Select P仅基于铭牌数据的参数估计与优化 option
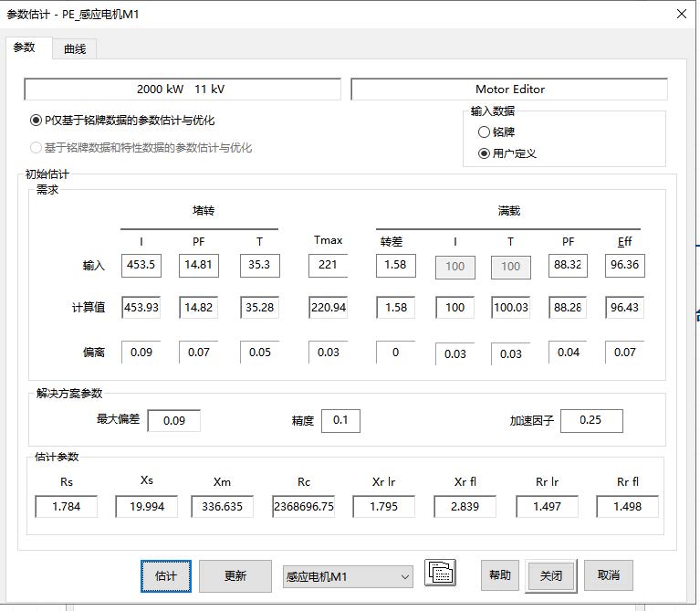The height and width of the screenshot is (611, 700). 37,121
